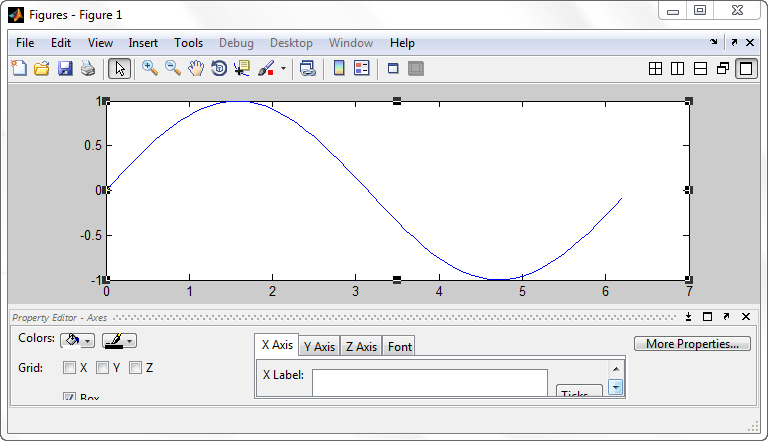Toggle the Box checkbox
This screenshot has height=441, width=768.
tap(70, 396)
